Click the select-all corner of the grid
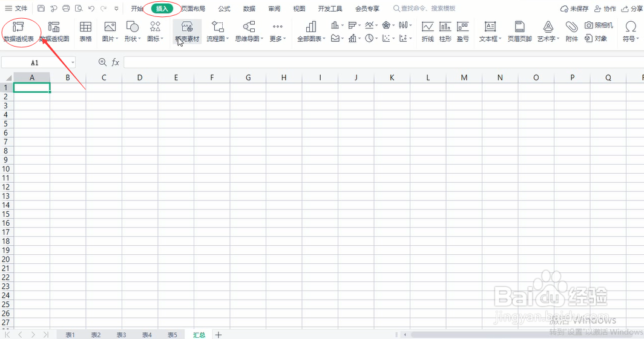This screenshot has width=644, height=339. [x=7, y=77]
